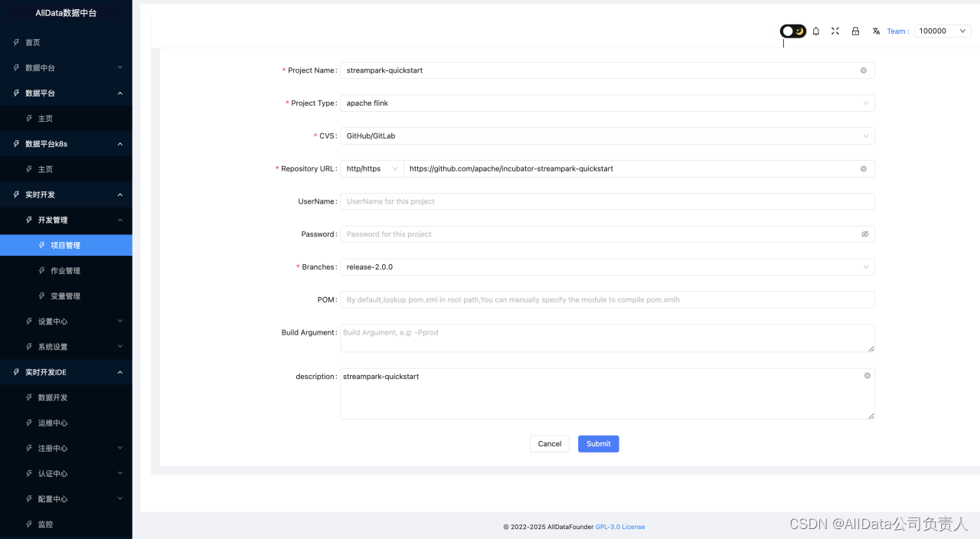Open the language translate icon
The width and height of the screenshot is (980, 539).
[877, 31]
